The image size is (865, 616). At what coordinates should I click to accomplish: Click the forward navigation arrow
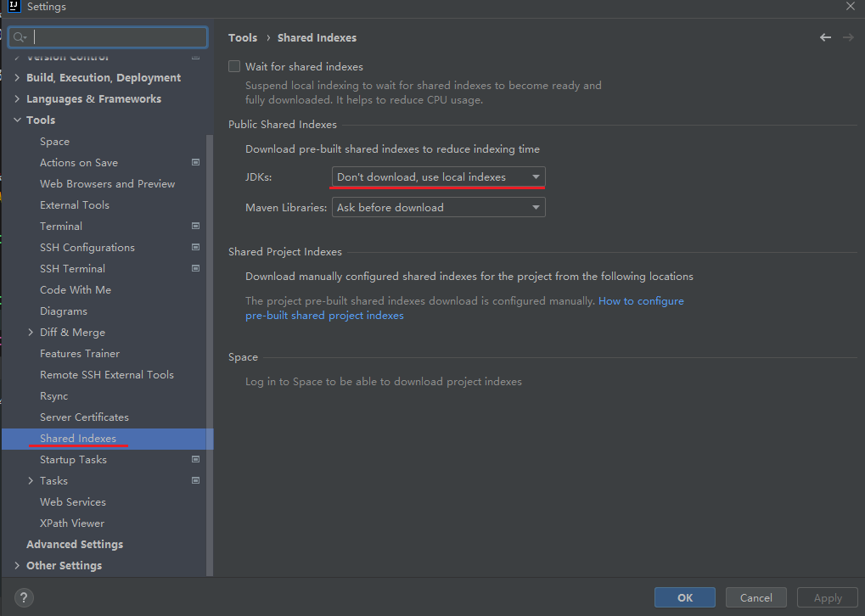point(848,37)
